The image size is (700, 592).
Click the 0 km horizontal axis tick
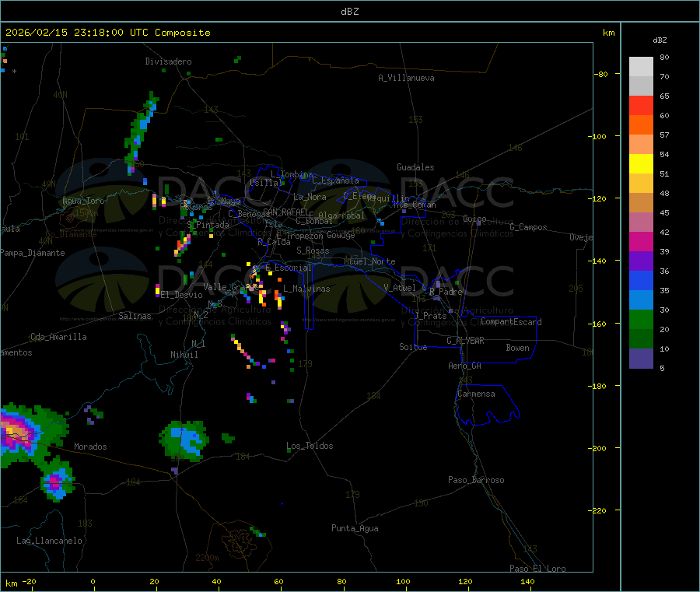tap(93, 581)
